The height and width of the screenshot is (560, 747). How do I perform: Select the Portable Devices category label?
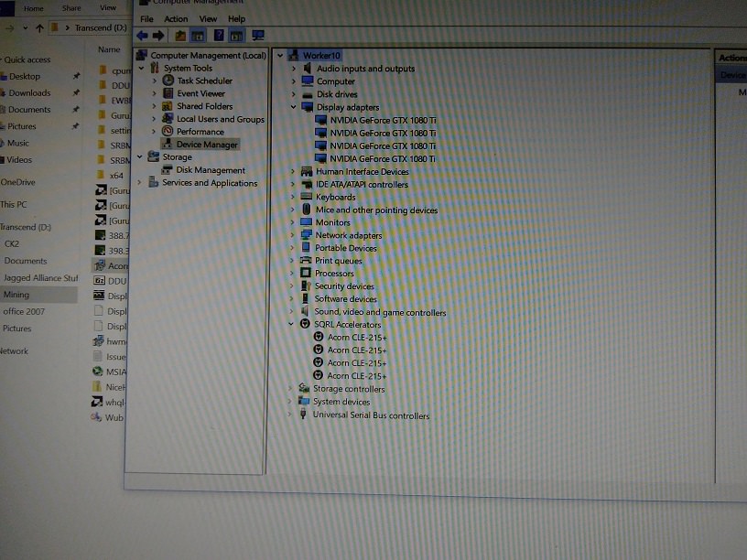346,248
